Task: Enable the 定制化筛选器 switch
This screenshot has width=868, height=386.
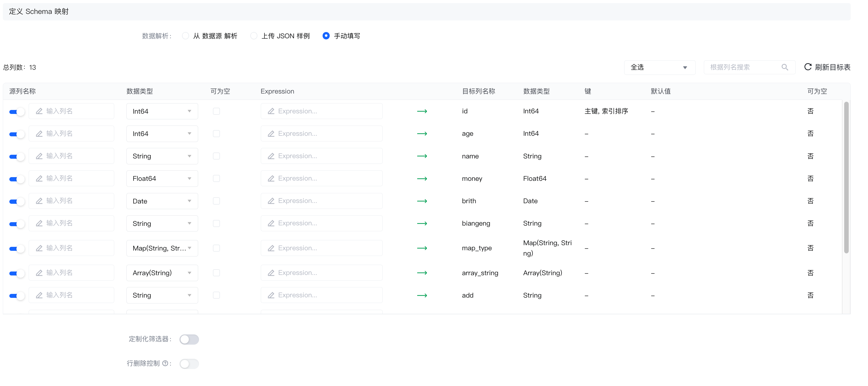Action: coord(189,339)
